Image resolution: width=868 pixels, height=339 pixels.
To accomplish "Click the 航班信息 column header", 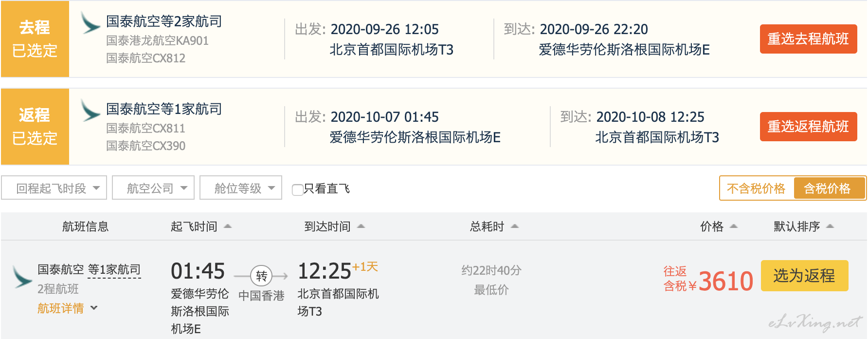I will point(86,226).
